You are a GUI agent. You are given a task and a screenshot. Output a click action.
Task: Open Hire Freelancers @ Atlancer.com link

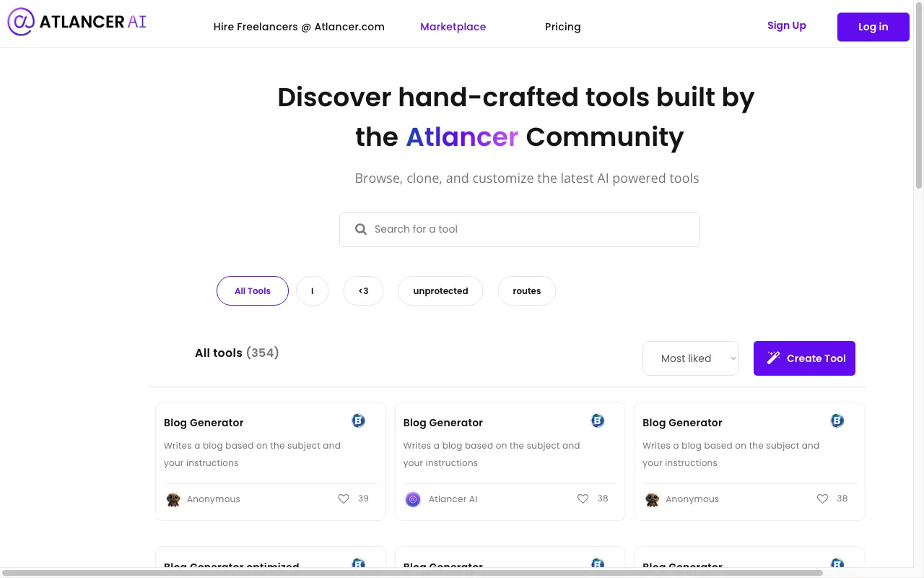[x=299, y=27]
